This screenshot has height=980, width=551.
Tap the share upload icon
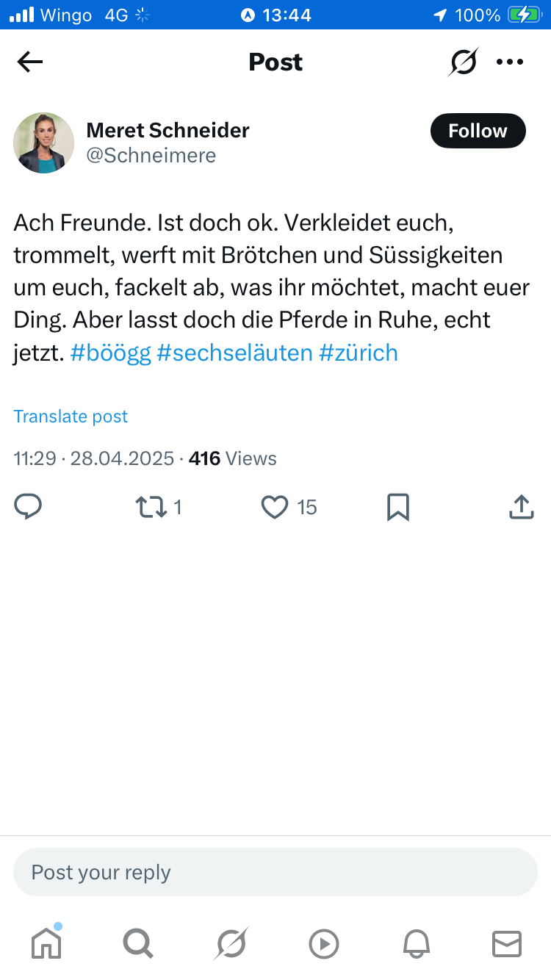521,507
